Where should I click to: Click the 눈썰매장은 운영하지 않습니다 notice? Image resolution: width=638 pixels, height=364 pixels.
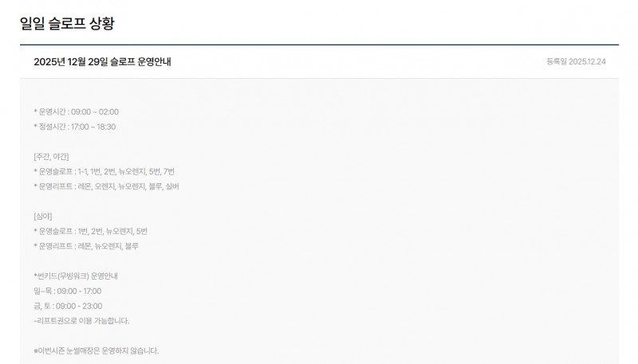[96, 350]
